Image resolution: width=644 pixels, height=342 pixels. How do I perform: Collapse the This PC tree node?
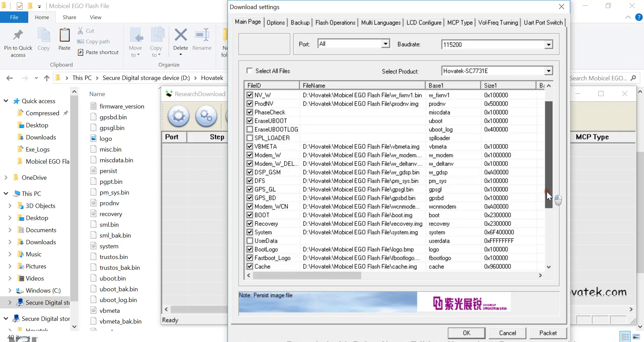[x=6, y=194]
